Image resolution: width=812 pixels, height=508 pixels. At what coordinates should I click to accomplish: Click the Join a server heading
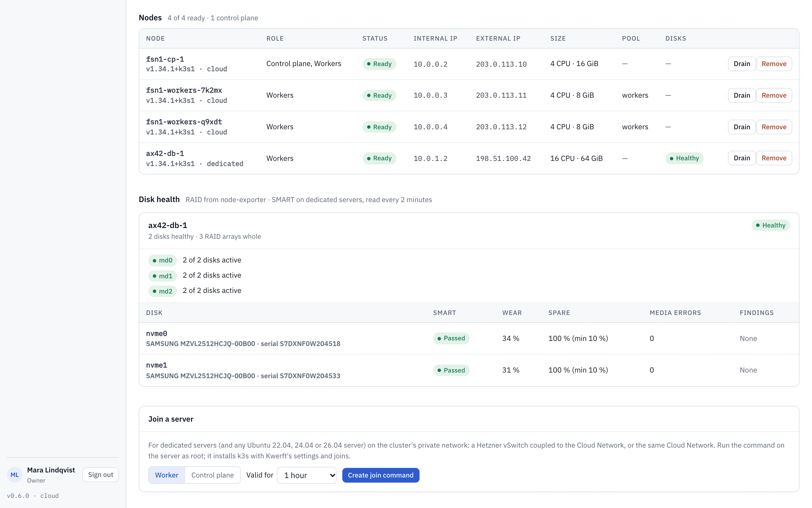[171, 419]
